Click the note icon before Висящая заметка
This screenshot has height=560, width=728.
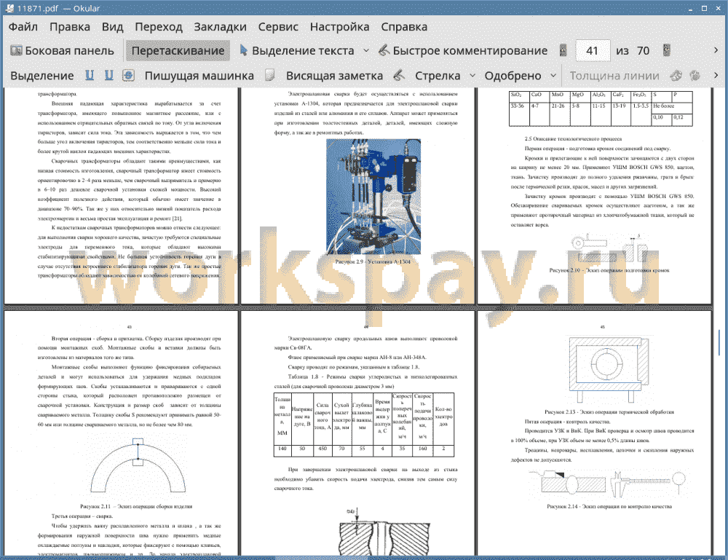[x=270, y=75]
